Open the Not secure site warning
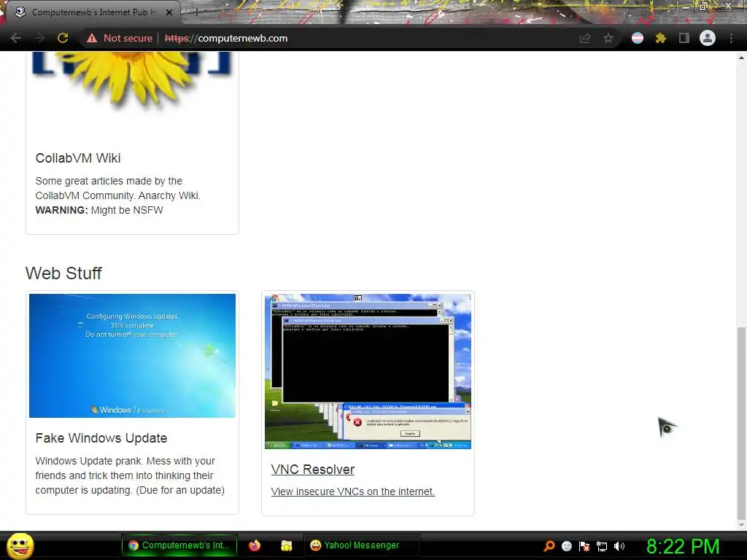 [x=119, y=38]
